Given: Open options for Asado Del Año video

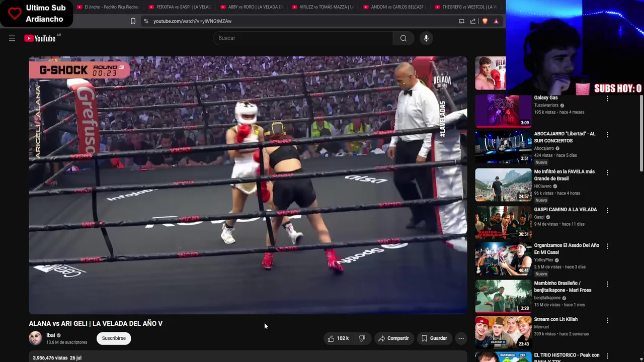Looking at the screenshot, I should pyautogui.click(x=607, y=246).
